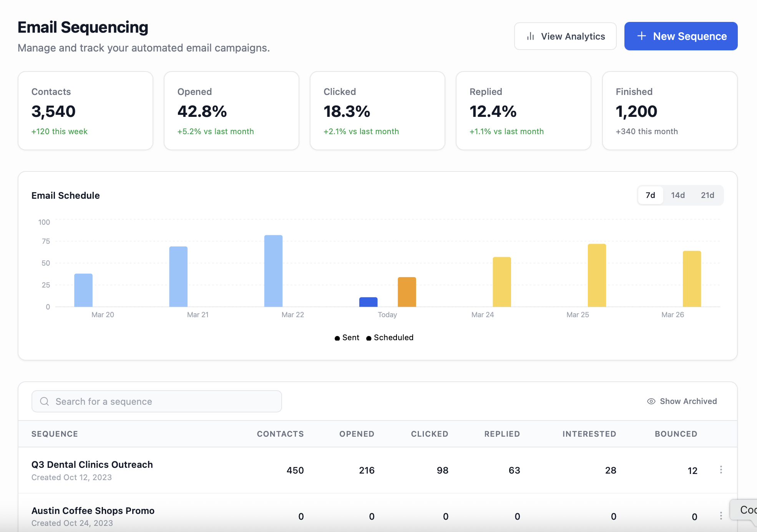
Task: Switch chart range to 7d
Action: pyautogui.click(x=650, y=195)
